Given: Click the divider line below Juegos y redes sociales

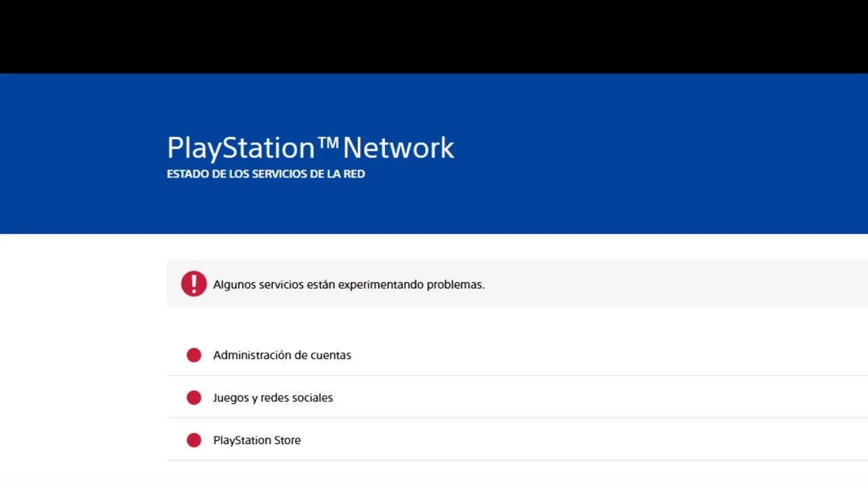Looking at the screenshot, I should click(x=515, y=418).
